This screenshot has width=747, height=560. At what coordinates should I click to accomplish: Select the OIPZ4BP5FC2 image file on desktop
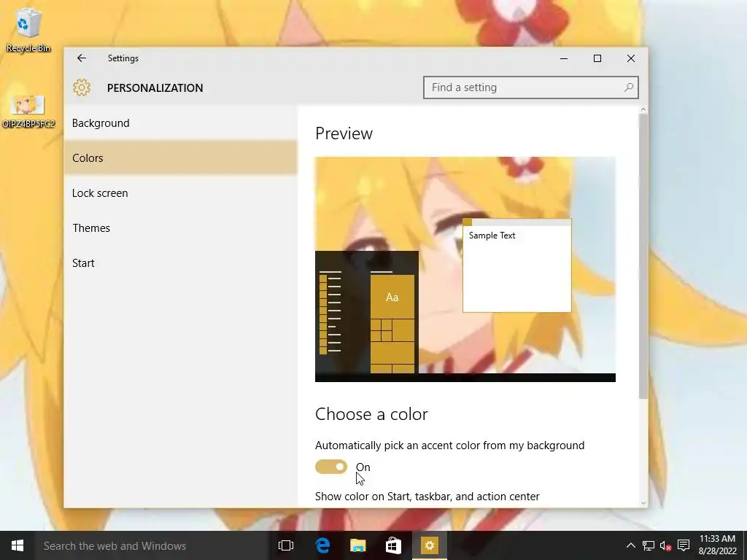coord(28,112)
